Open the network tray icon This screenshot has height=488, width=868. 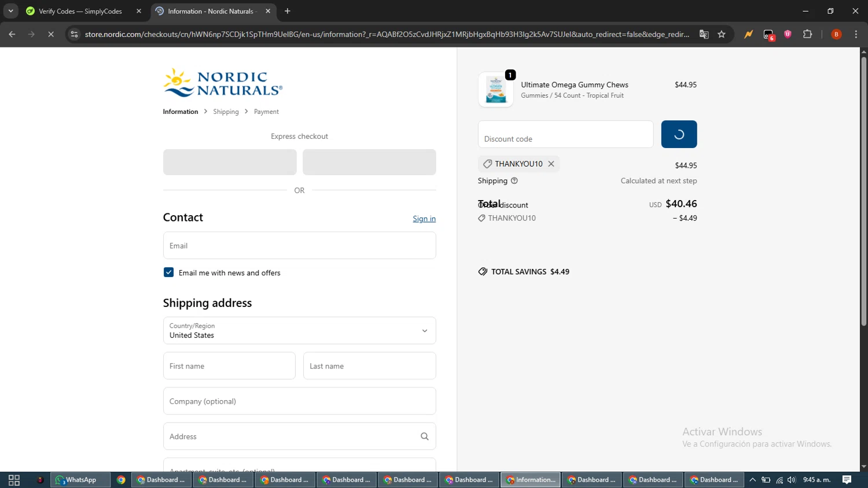pos(779,480)
